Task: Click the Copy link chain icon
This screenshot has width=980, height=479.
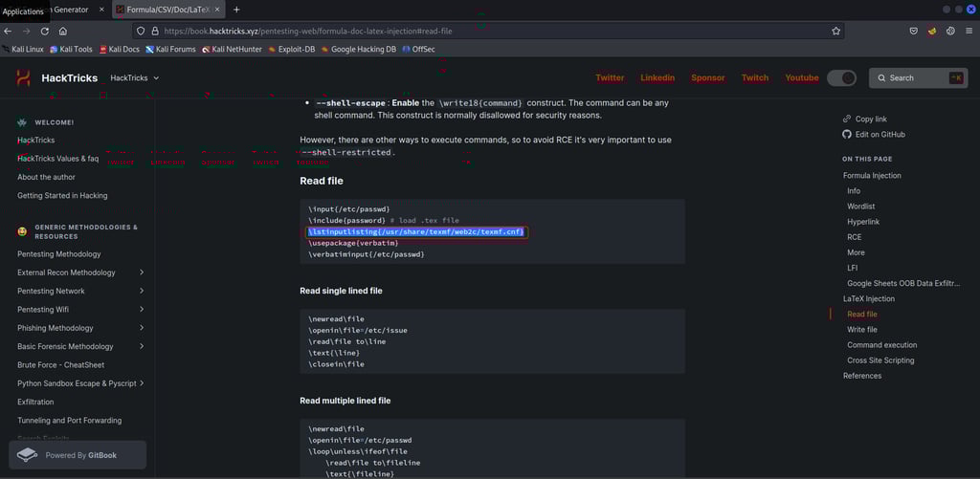Action: [847, 119]
